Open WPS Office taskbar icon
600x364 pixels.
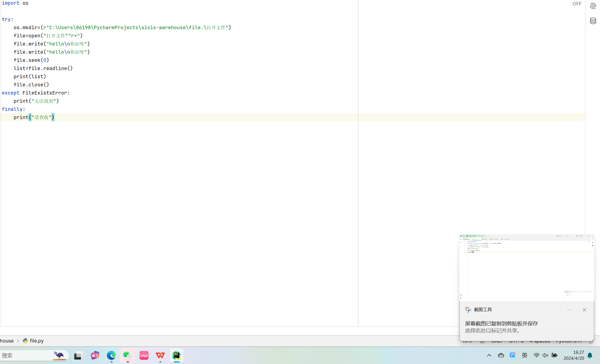[160, 355]
